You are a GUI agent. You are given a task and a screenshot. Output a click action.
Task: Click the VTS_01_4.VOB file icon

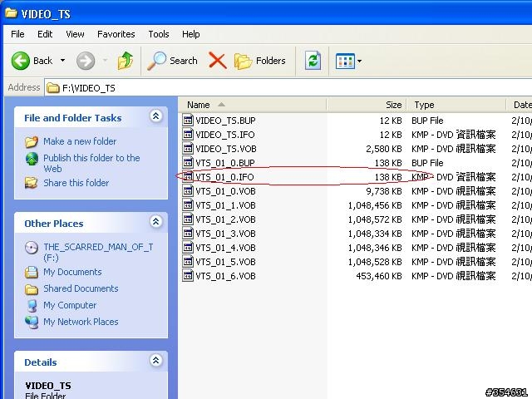click(x=188, y=248)
